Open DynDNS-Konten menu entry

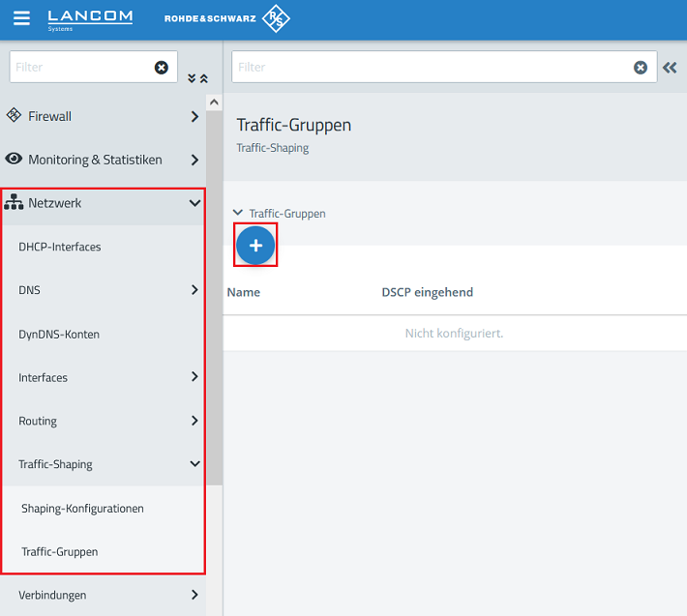59,334
